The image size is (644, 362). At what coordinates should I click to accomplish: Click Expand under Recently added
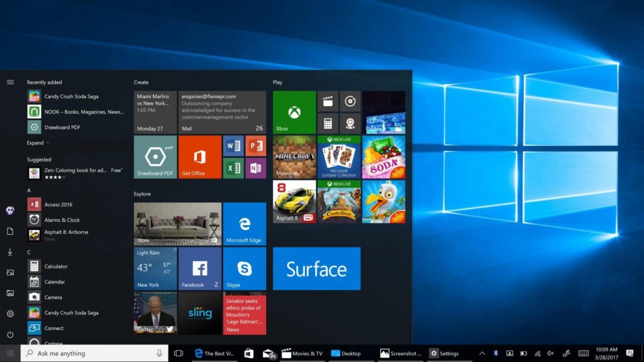coord(35,143)
